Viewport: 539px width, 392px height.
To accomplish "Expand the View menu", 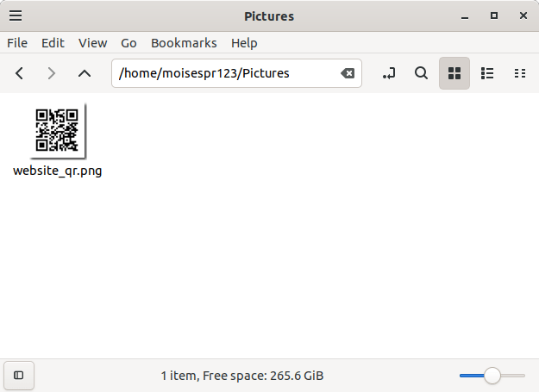I will point(92,43).
